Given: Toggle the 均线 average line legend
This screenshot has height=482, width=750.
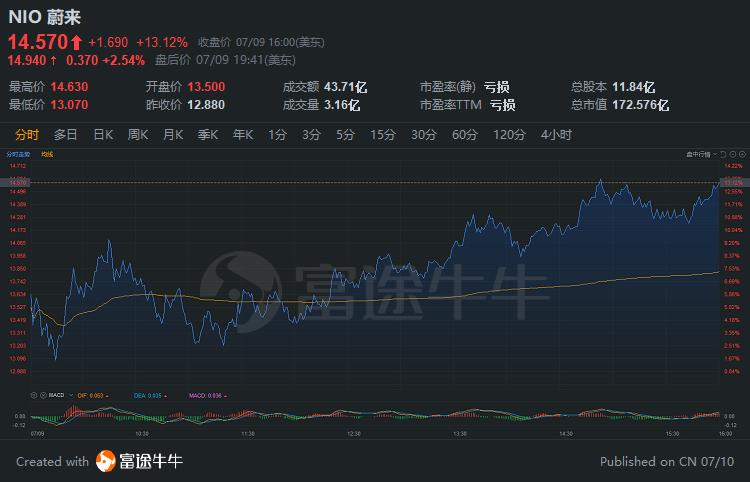Looking at the screenshot, I should (47, 154).
